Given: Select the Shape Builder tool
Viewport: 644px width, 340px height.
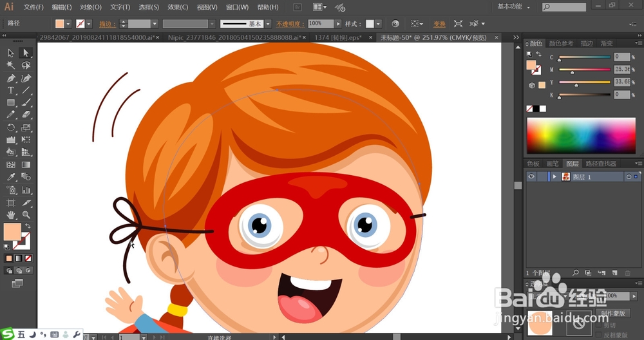Looking at the screenshot, I should [x=11, y=153].
